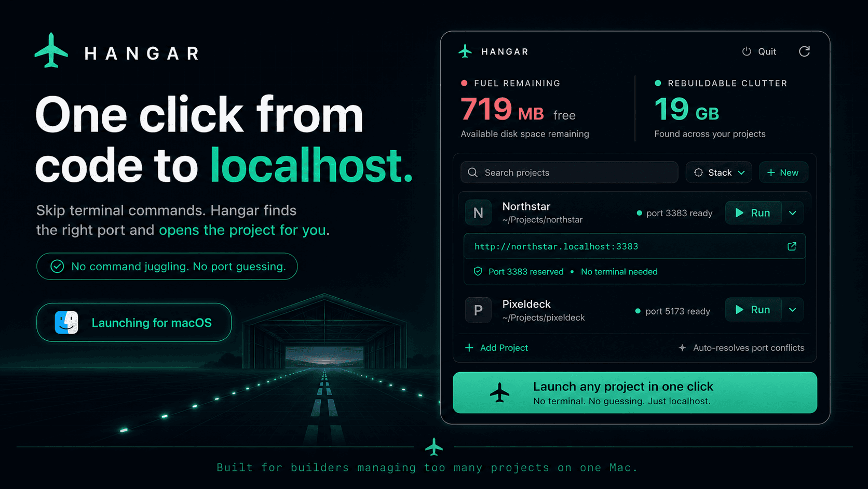Click the green airplane logo beside HANGAR heading
868x489 pixels.
51,50
